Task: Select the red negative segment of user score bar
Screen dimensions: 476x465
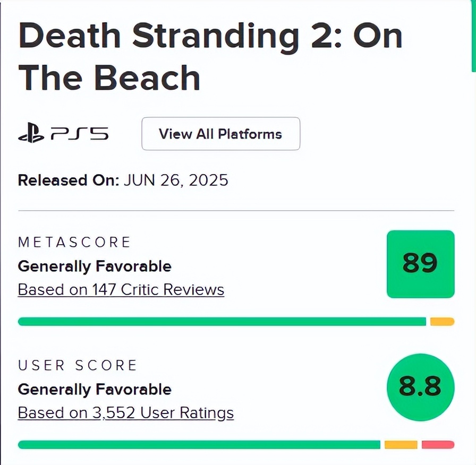Action: click(x=438, y=445)
